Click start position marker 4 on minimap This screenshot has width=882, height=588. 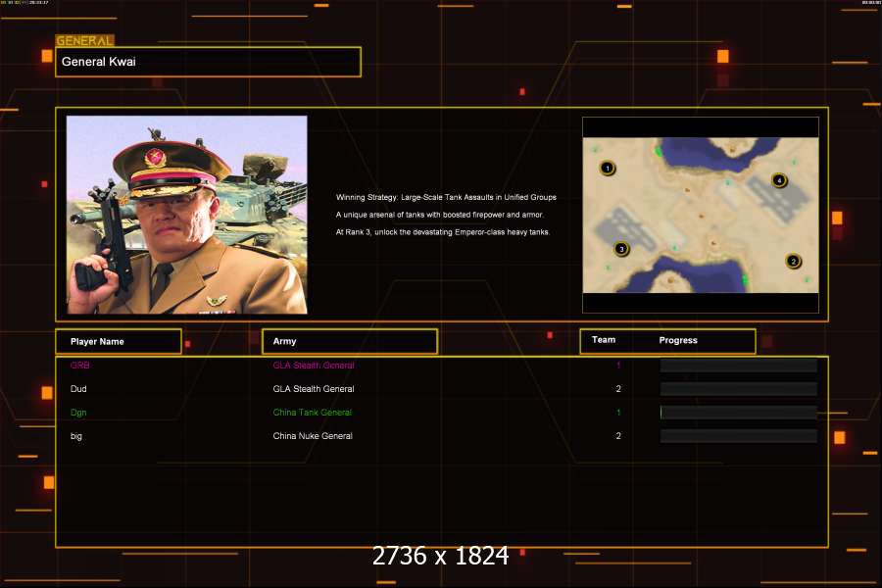(x=779, y=180)
